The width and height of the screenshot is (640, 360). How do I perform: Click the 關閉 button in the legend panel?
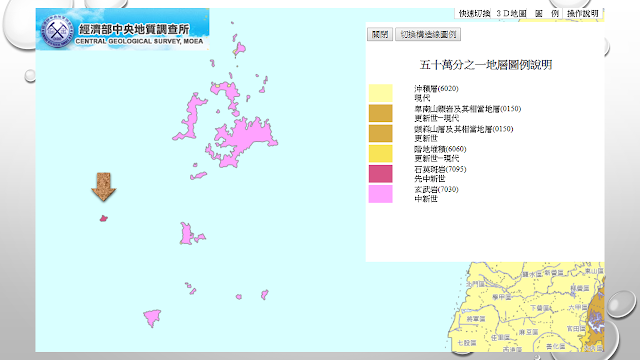[380, 34]
